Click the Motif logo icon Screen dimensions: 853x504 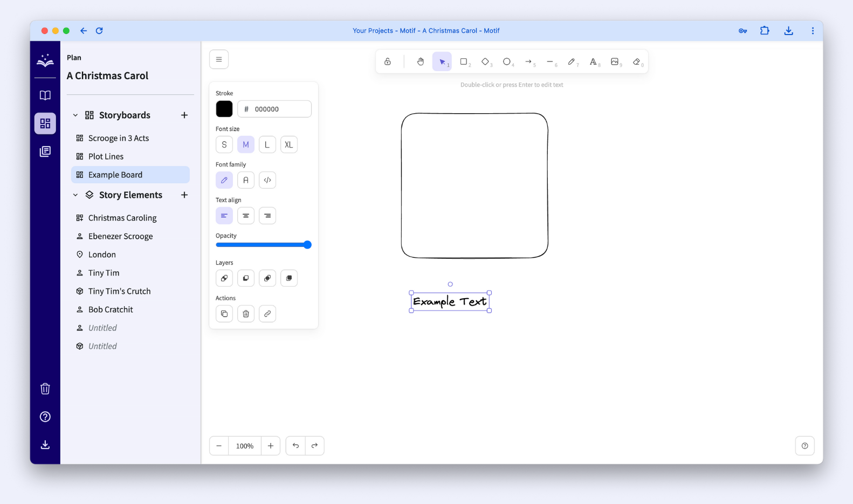point(45,60)
